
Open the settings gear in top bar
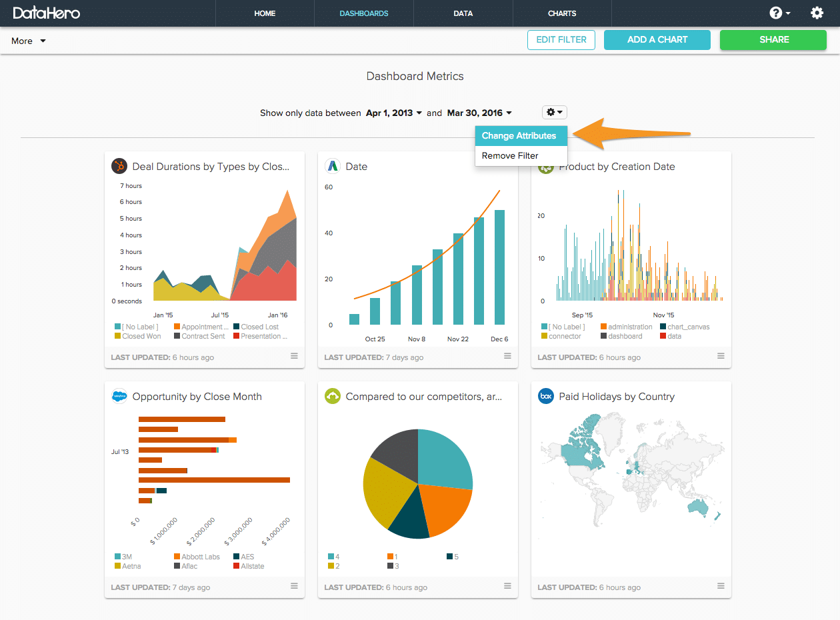pyautogui.click(x=817, y=13)
